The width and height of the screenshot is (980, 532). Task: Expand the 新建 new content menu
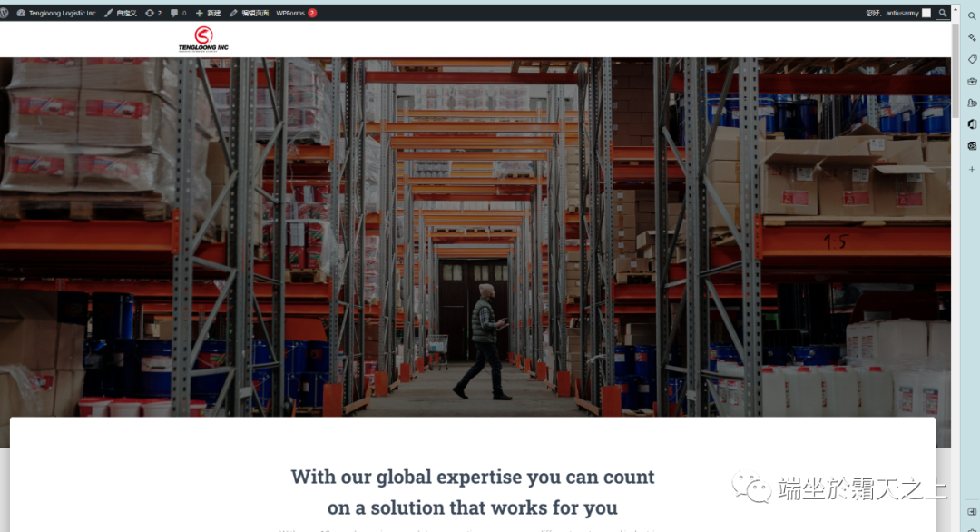[208, 13]
